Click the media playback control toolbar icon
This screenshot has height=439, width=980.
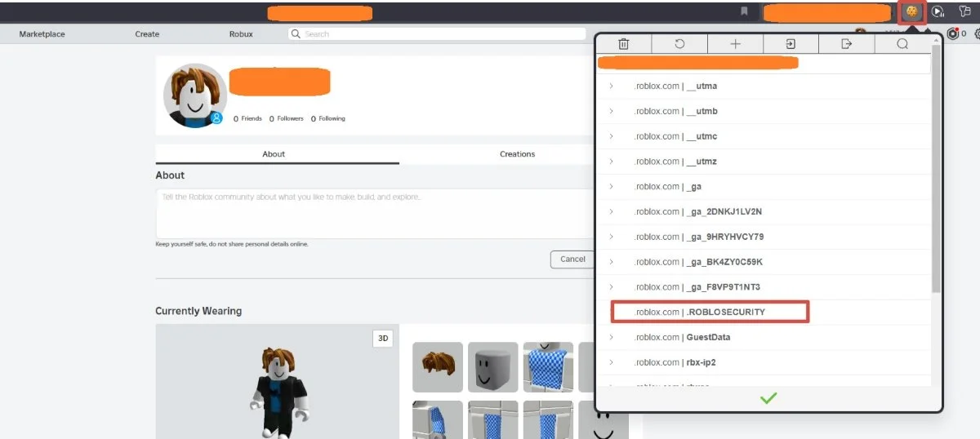[x=938, y=12]
